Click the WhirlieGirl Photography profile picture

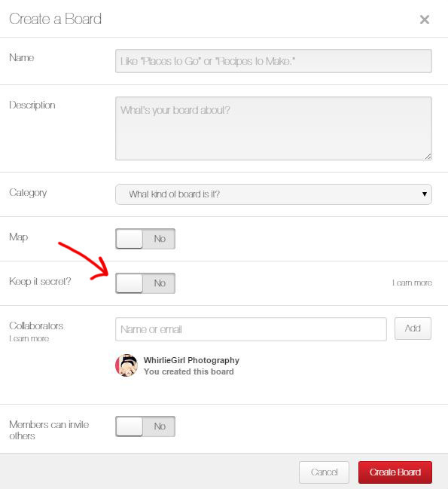126,365
